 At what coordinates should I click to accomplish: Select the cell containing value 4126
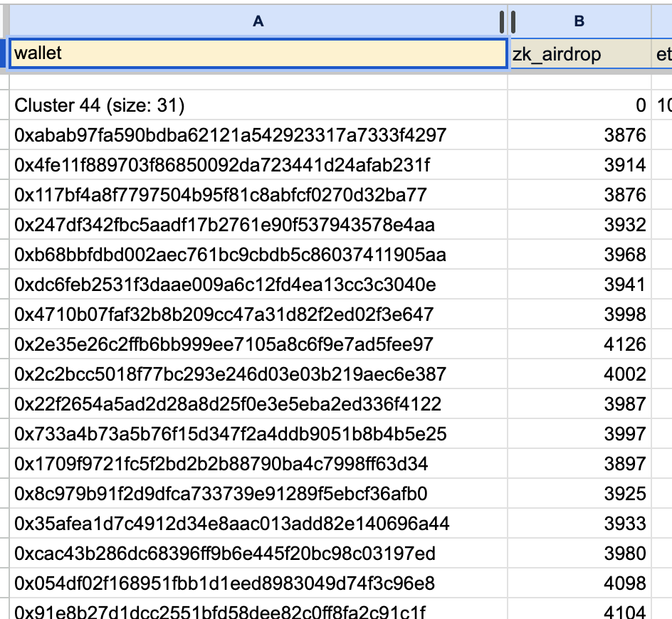(x=626, y=344)
